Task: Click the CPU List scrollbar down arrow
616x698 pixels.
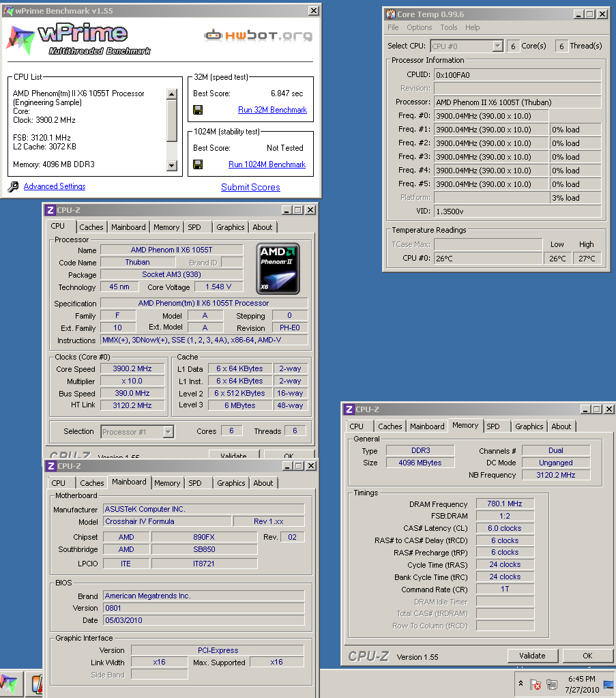Action: (172, 166)
